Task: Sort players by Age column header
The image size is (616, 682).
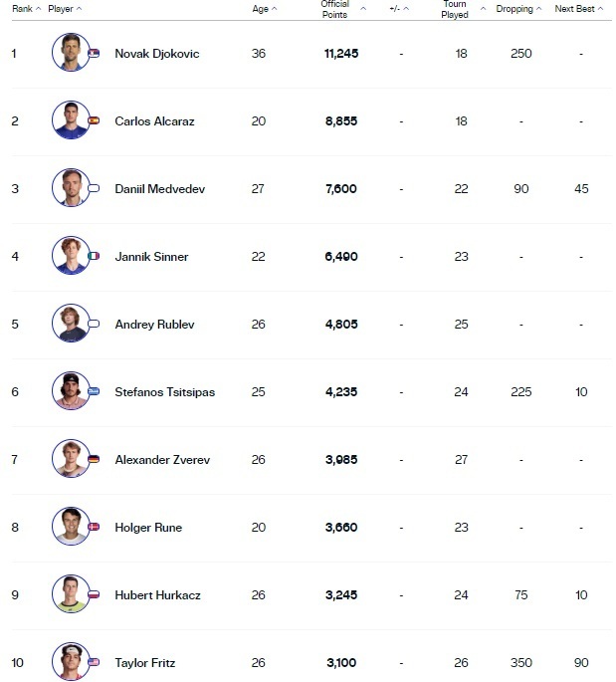Action: pos(265,9)
